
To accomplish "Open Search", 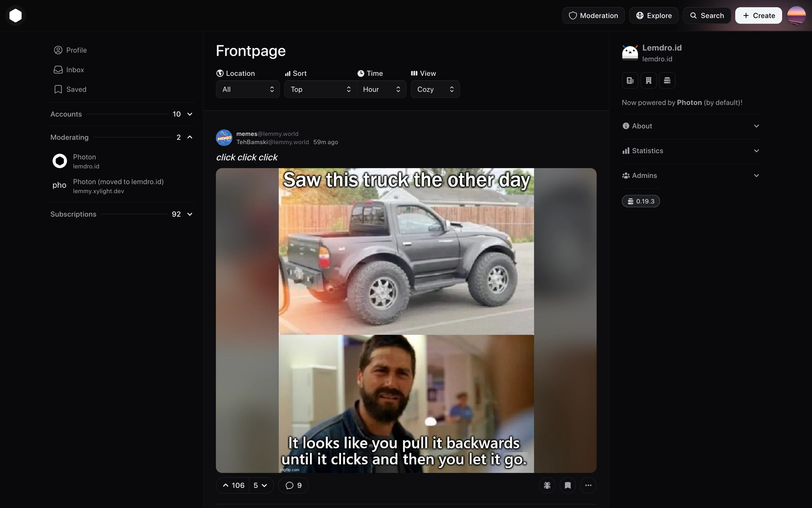I will 707,15.
